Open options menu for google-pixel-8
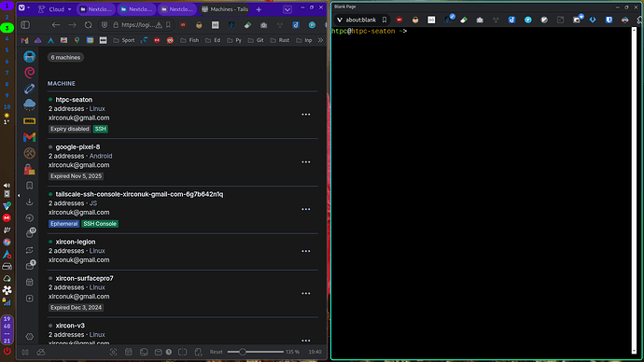The image size is (644, 362). (306, 162)
